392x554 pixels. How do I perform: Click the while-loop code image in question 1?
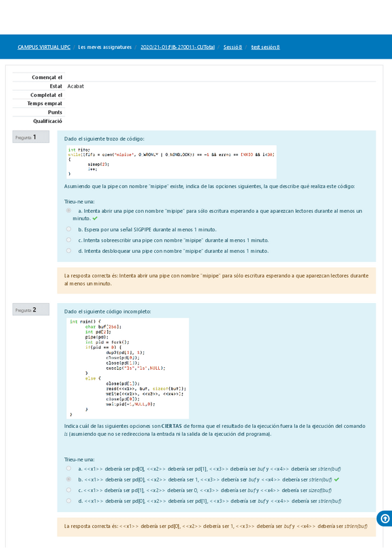point(171,162)
